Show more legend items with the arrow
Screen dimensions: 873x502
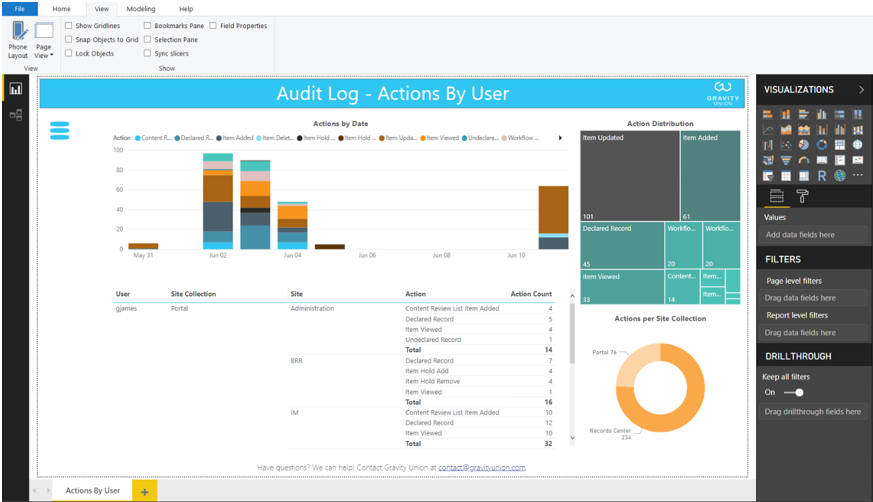tap(560, 138)
